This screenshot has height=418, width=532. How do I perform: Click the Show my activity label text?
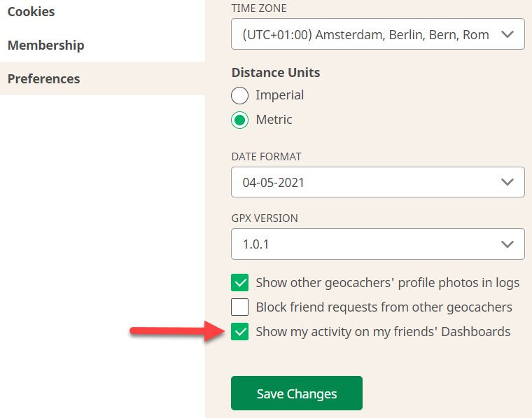(383, 331)
